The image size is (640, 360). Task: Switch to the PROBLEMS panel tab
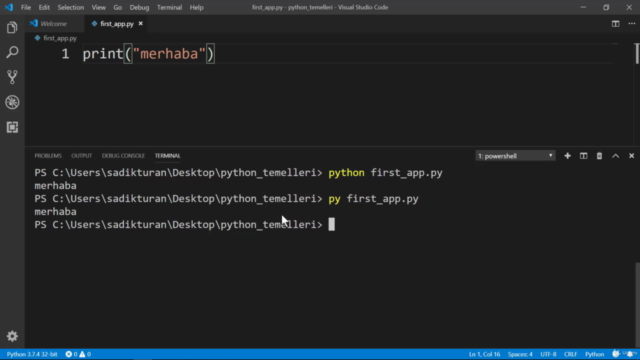pos(48,156)
